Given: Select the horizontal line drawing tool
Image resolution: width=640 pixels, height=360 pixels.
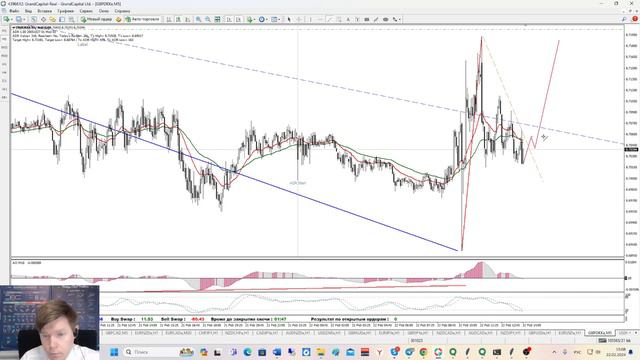Looking at the screenshot, I should pyautogui.click(x=320, y=19).
